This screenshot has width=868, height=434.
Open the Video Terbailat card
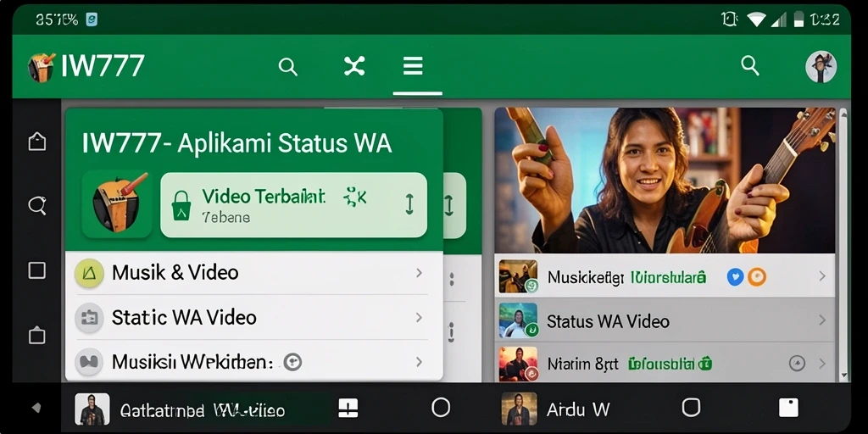(293, 205)
